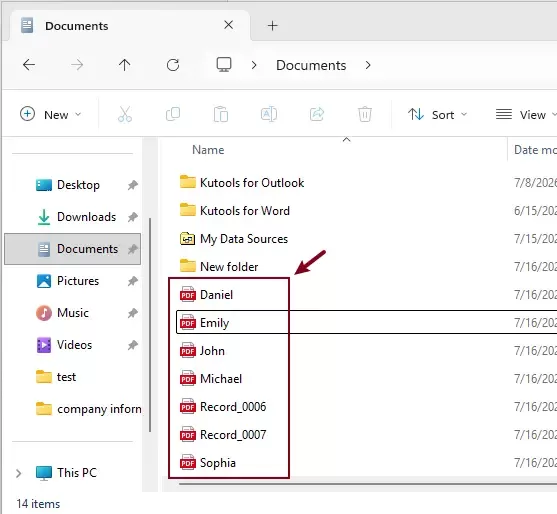Click the Share icon in toolbar
Image resolution: width=557 pixels, height=514 pixels.
(317, 114)
